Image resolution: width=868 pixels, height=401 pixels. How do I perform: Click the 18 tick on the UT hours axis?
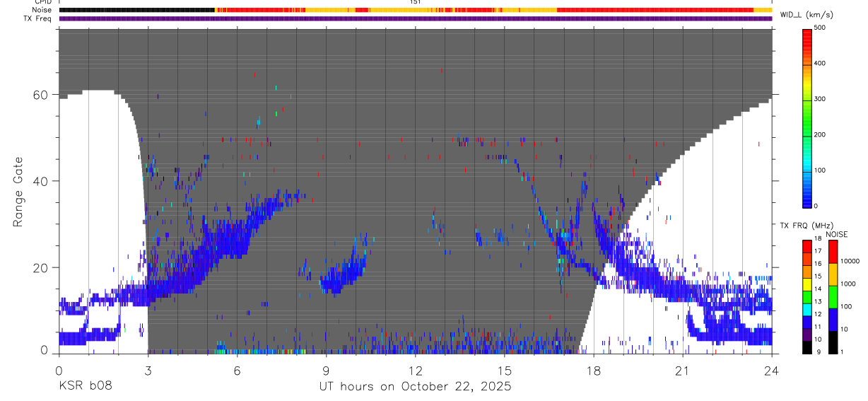pos(594,370)
